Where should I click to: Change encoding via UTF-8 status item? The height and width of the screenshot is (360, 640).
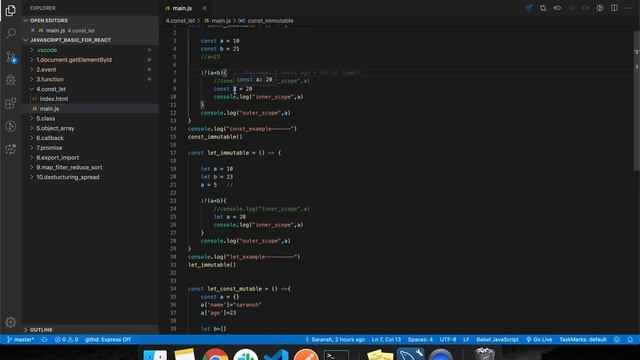click(x=448, y=340)
